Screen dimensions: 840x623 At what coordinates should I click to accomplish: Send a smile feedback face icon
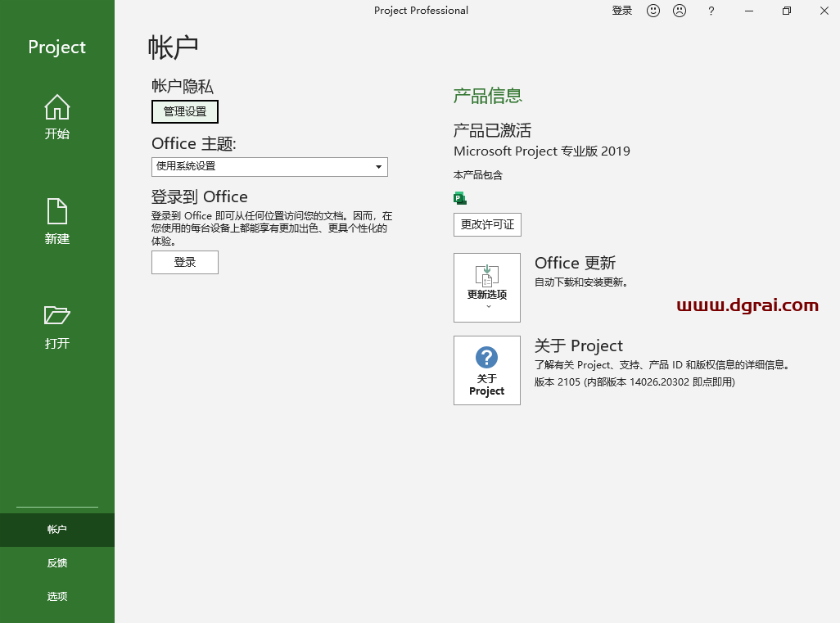pos(653,11)
